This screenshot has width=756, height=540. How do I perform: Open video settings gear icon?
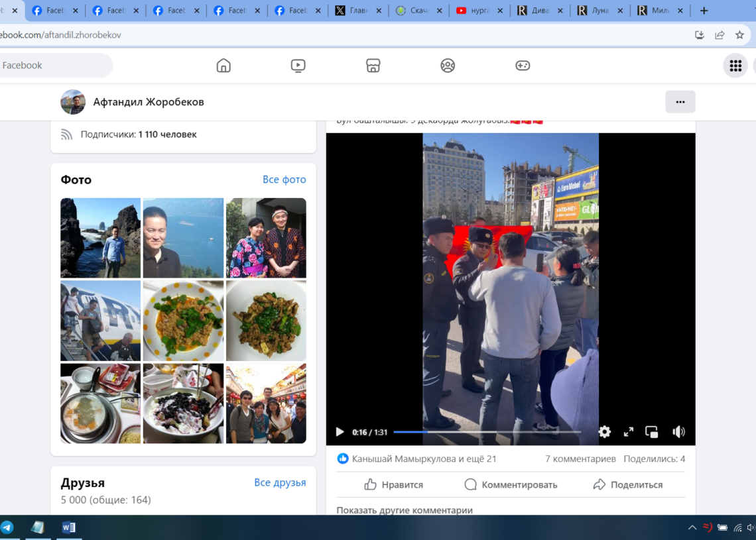604,432
